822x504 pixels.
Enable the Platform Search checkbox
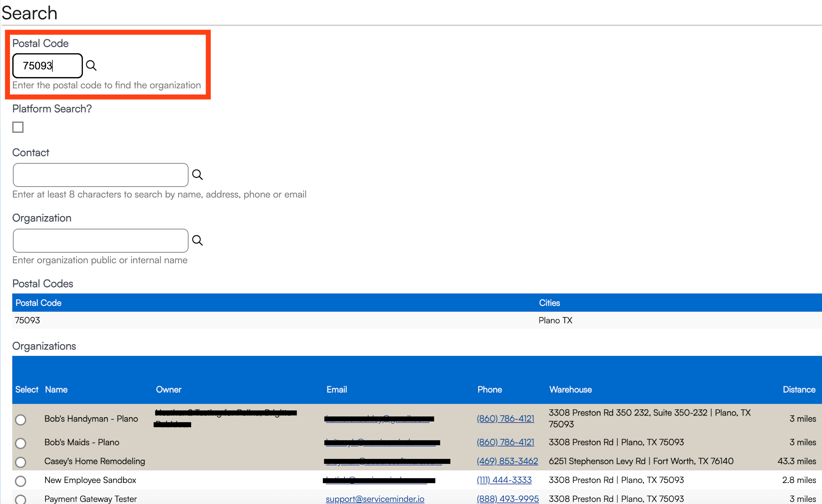[x=18, y=127]
